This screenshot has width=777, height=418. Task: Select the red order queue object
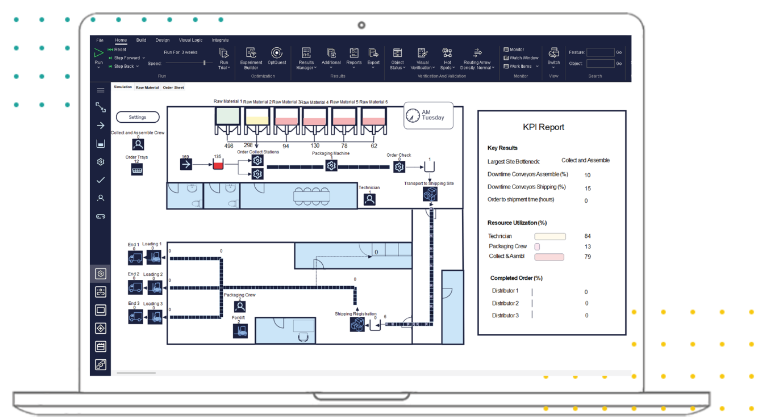click(x=218, y=164)
